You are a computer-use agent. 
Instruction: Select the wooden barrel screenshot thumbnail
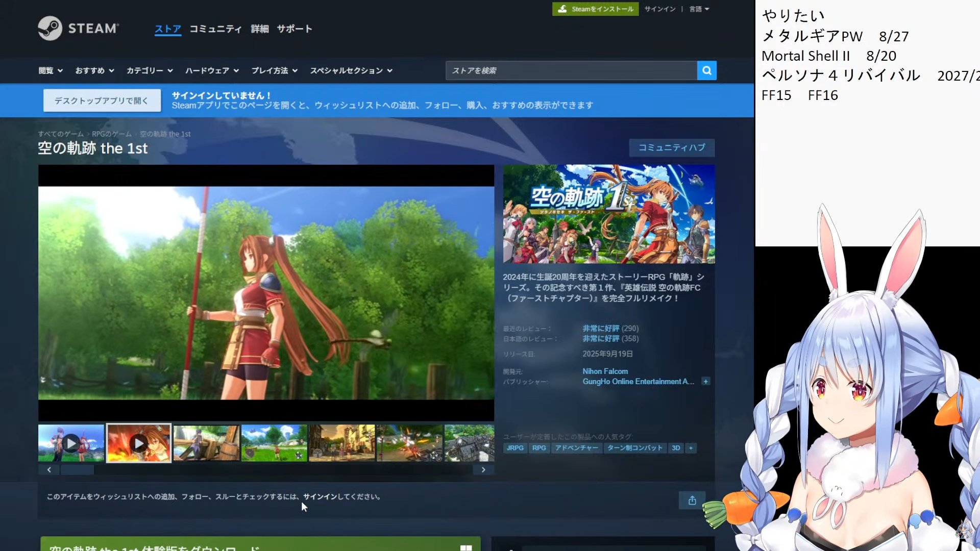tap(206, 443)
